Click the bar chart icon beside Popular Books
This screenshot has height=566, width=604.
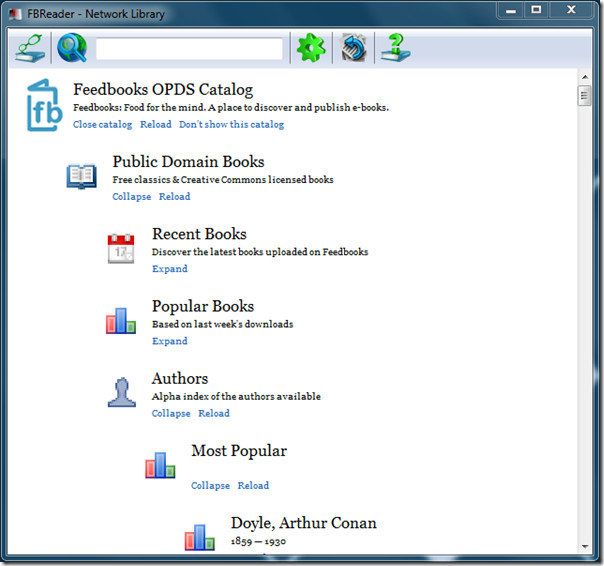pos(121,321)
